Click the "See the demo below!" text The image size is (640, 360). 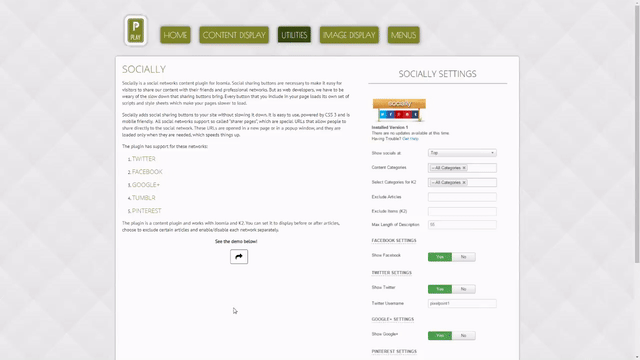point(236,242)
